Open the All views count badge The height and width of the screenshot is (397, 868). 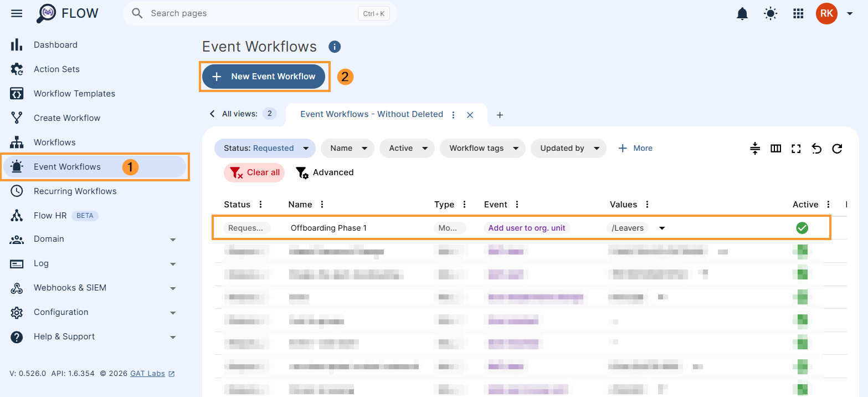270,114
